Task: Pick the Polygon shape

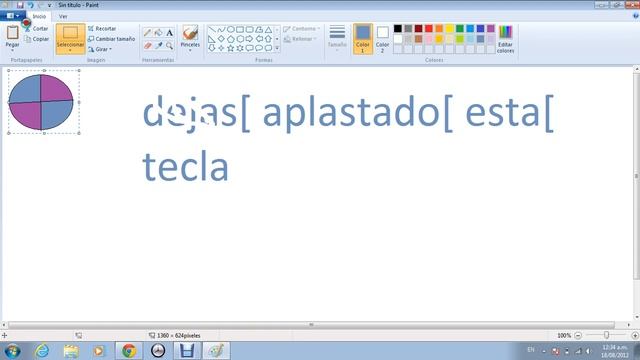Action: coord(259,29)
